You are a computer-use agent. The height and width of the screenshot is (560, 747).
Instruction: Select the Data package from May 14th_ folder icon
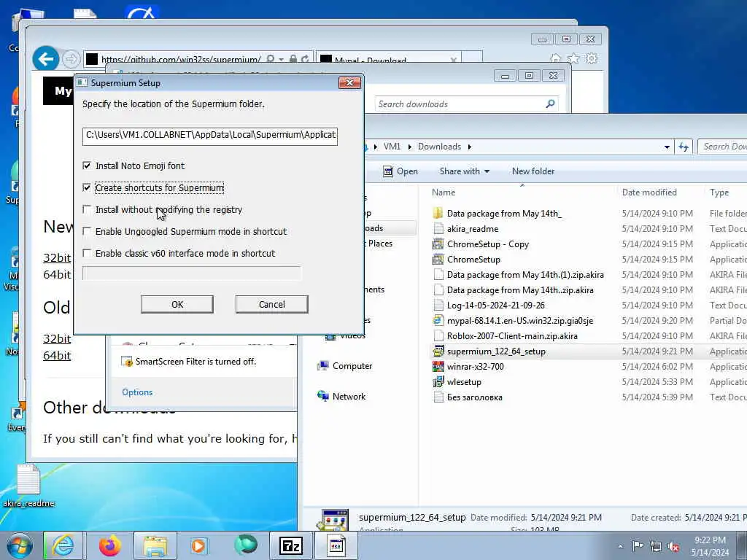[438, 214]
